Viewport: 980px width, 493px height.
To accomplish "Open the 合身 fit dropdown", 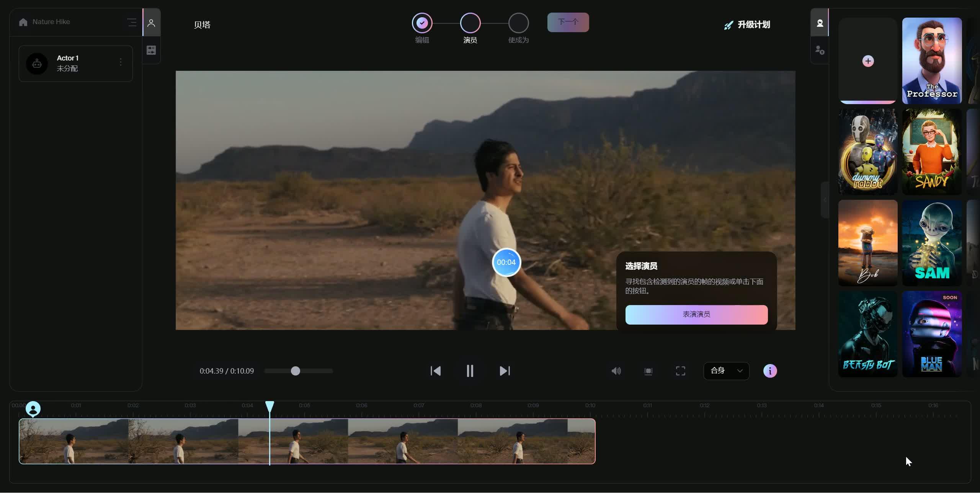I will pyautogui.click(x=726, y=371).
